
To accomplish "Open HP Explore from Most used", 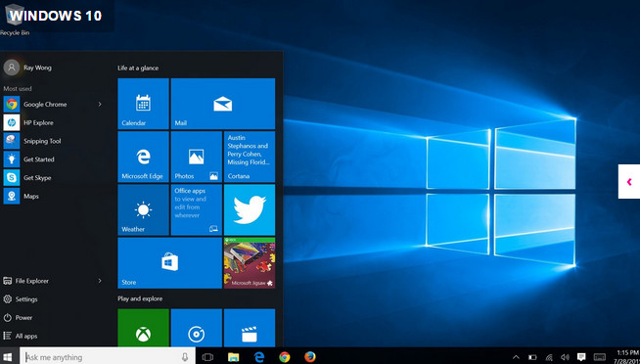I will coord(38,123).
